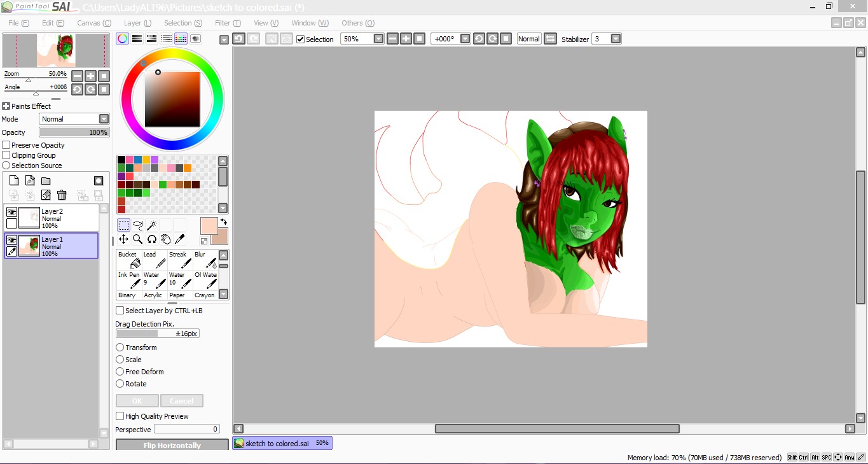The height and width of the screenshot is (464, 868).
Task: Open the Filter menu
Action: [x=228, y=23]
